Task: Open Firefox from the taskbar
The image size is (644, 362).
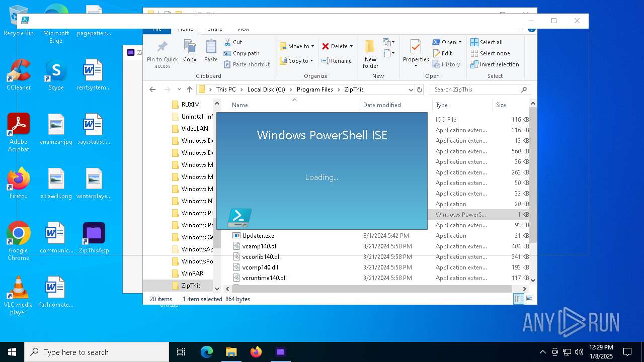Action: (x=256, y=352)
